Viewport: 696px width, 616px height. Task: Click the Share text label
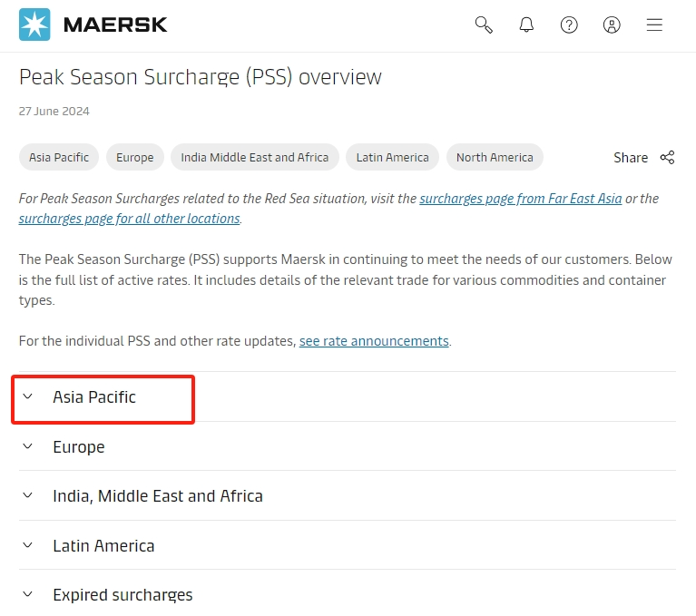(x=631, y=158)
